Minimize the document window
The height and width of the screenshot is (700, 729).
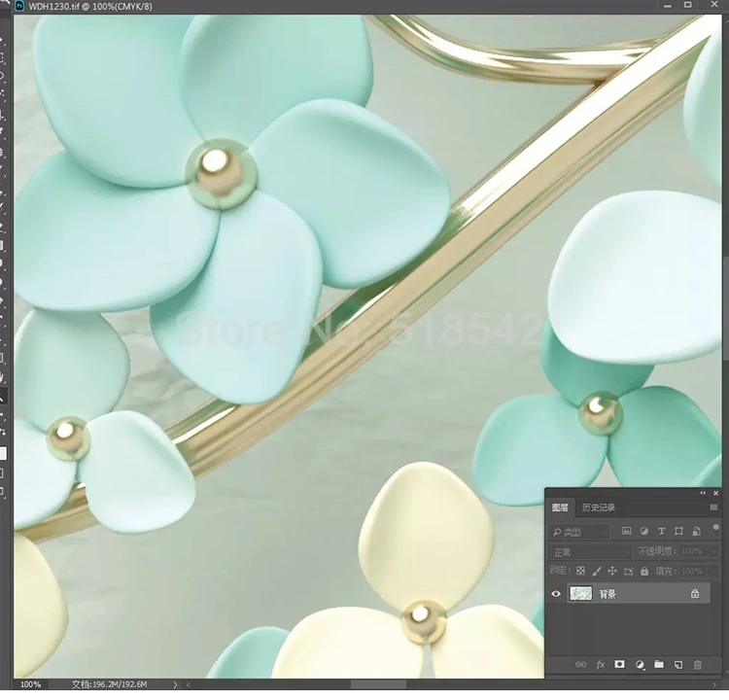click(x=668, y=6)
